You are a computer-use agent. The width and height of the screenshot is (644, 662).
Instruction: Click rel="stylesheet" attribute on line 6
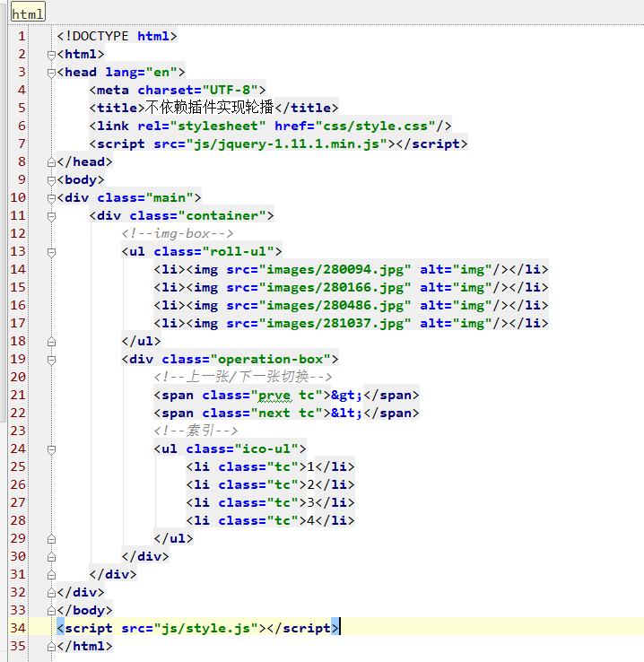tap(202, 126)
